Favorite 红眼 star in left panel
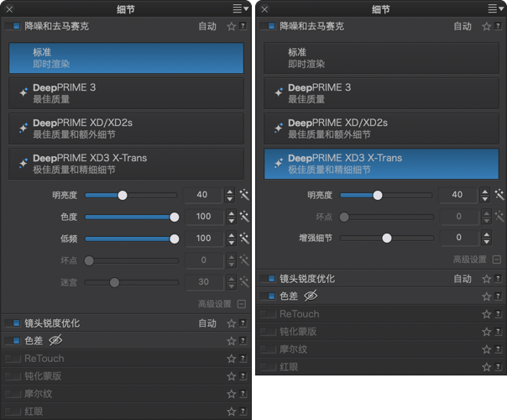The height and width of the screenshot is (420, 507). pos(231,412)
